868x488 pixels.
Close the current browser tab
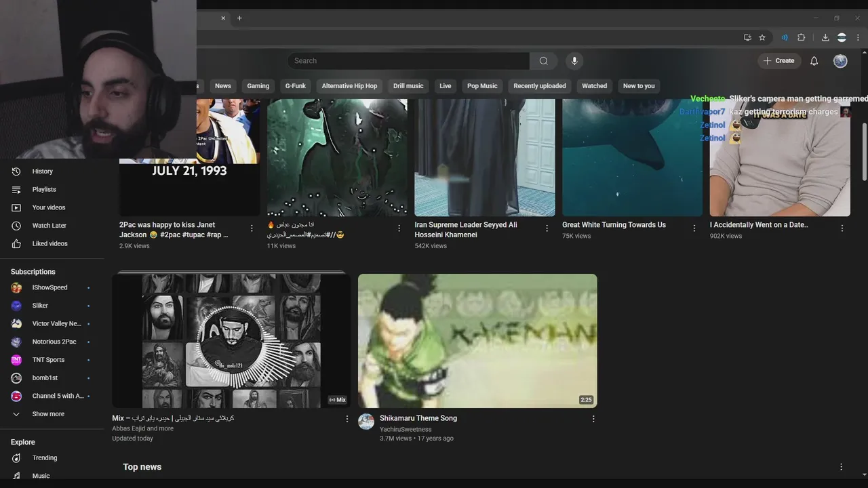[x=223, y=18]
